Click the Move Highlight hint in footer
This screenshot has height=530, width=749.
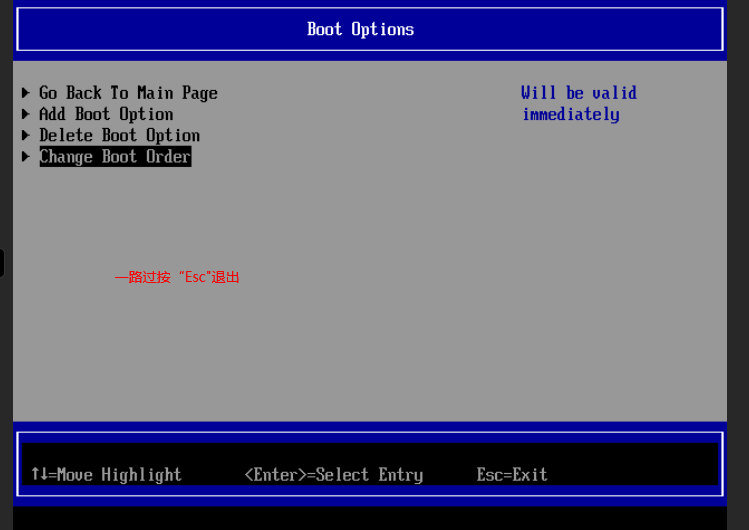106,475
